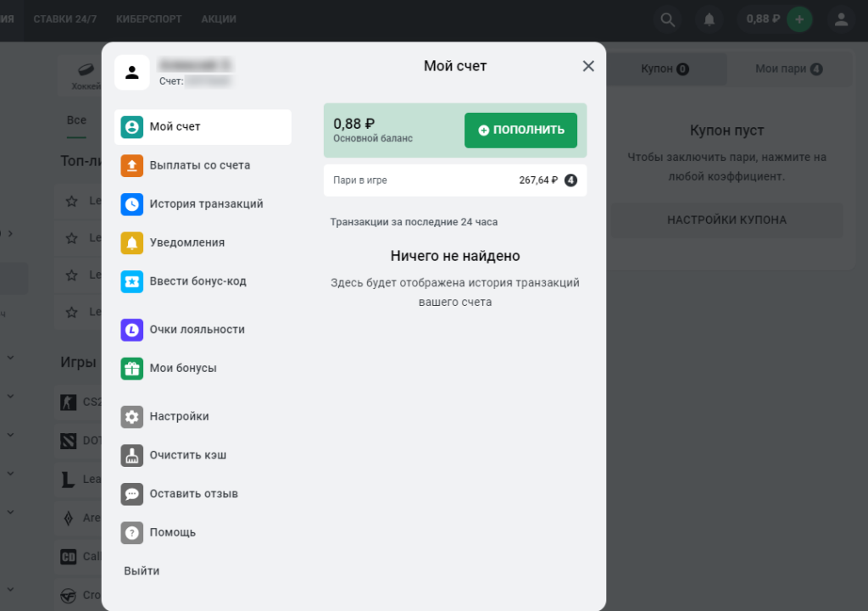This screenshot has height=611, width=868.
Task: Click the Dota game icon in background list
Action: tap(68, 441)
